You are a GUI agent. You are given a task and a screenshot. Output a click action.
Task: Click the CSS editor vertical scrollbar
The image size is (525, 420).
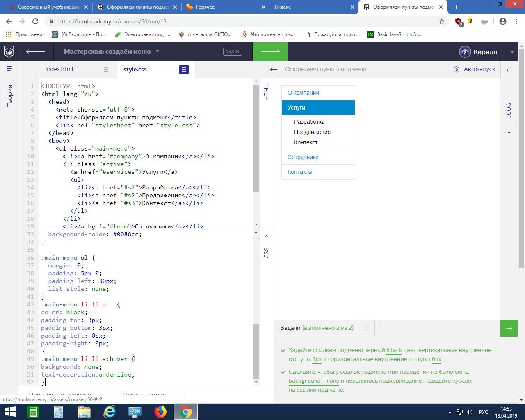tap(256, 351)
